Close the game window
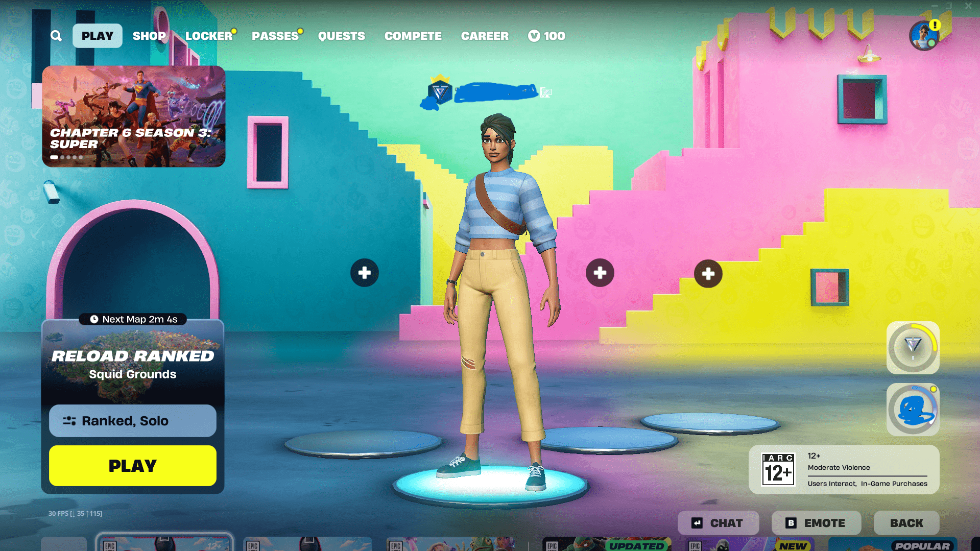Screen dimensions: 980x551 click(968, 6)
